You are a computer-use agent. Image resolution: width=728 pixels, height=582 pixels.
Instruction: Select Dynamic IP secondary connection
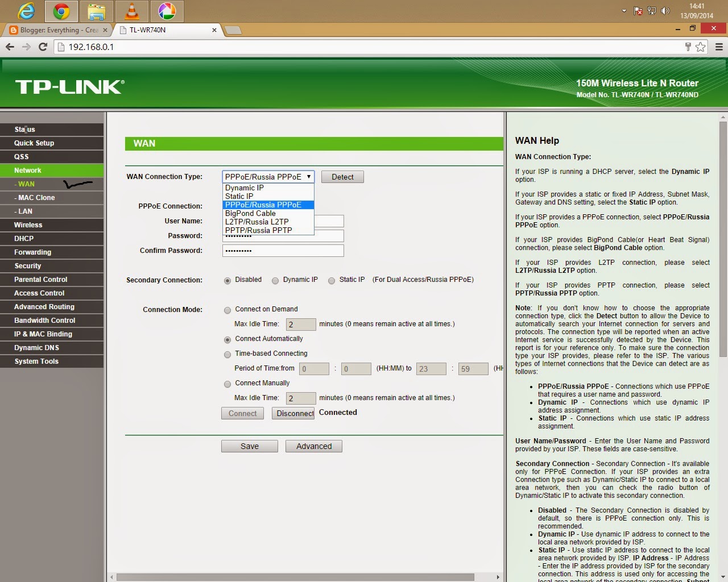pyautogui.click(x=275, y=280)
